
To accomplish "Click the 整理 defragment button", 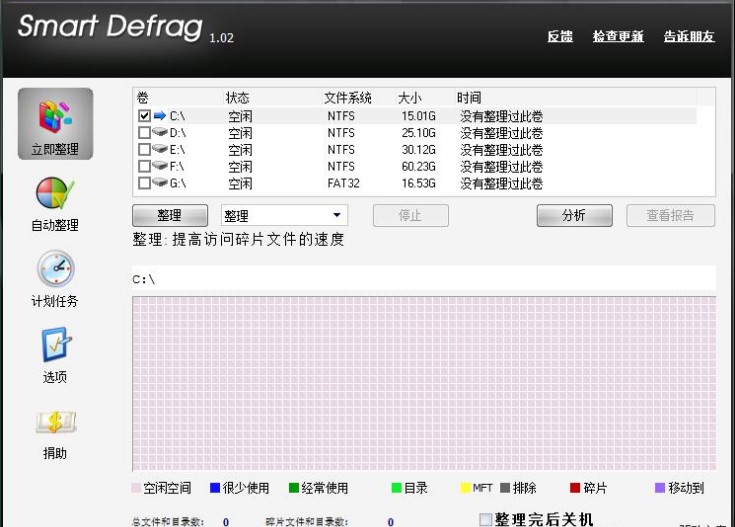I will click(170, 215).
